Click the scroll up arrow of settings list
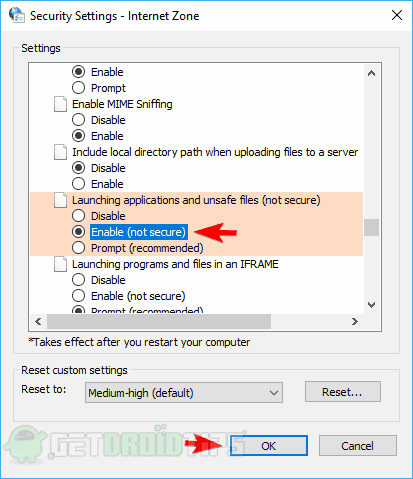The height and width of the screenshot is (479, 413). click(371, 73)
